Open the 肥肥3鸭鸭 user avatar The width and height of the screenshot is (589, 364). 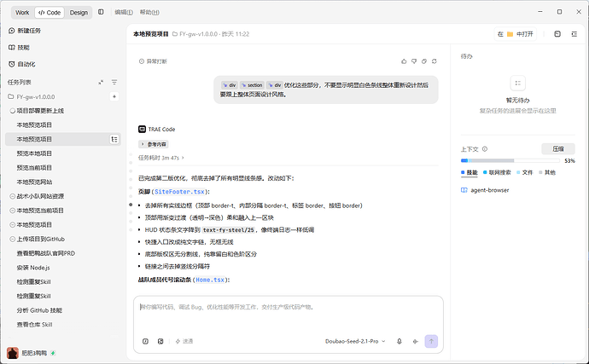13,353
